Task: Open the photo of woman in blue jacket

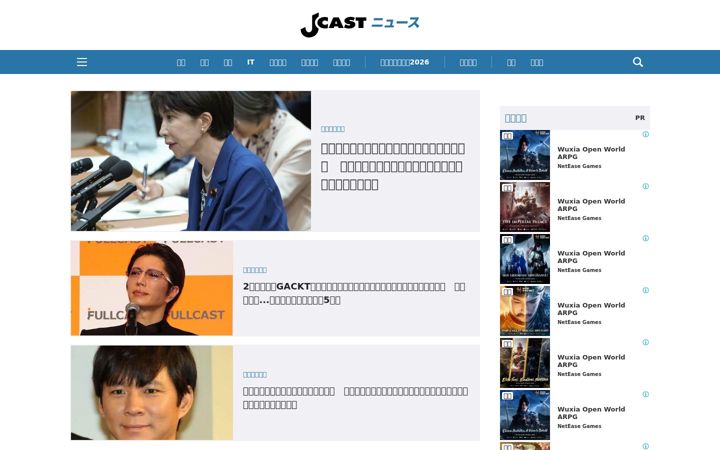Action: pos(191,161)
